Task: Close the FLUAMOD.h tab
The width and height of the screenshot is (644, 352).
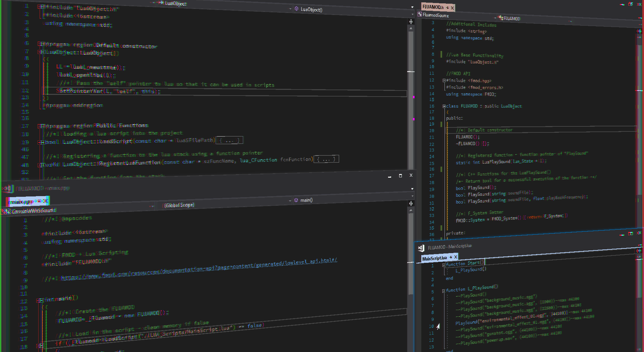Action: pos(452,8)
